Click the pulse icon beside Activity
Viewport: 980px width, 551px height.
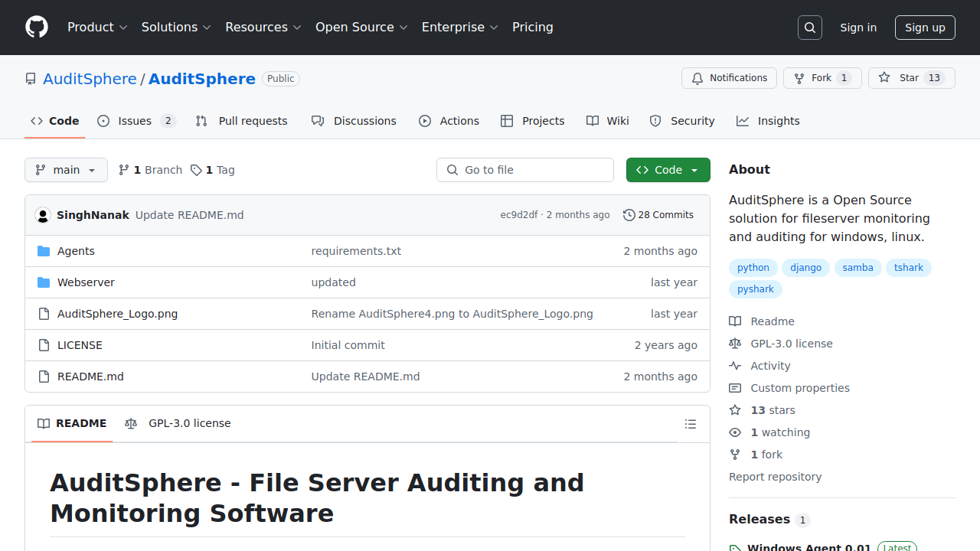[735, 366]
